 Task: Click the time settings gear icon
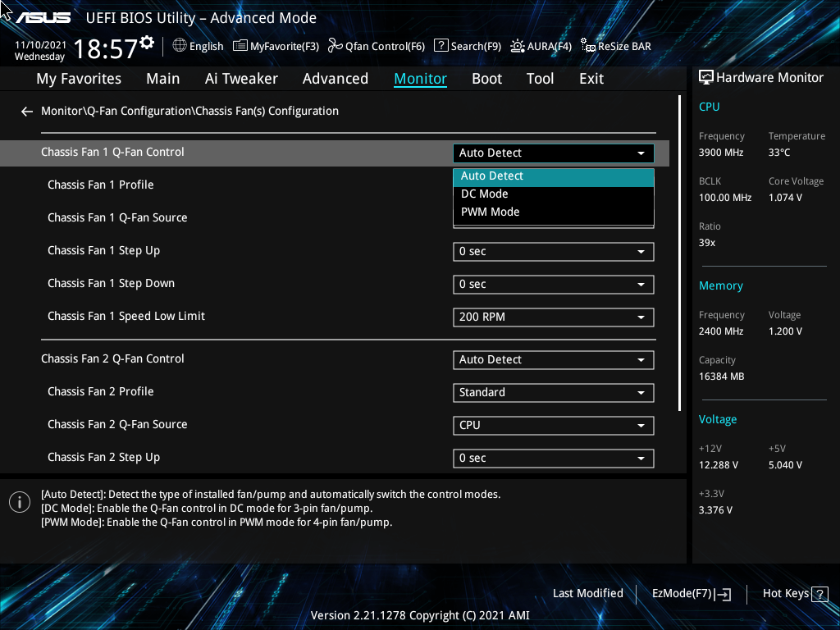coord(147,42)
